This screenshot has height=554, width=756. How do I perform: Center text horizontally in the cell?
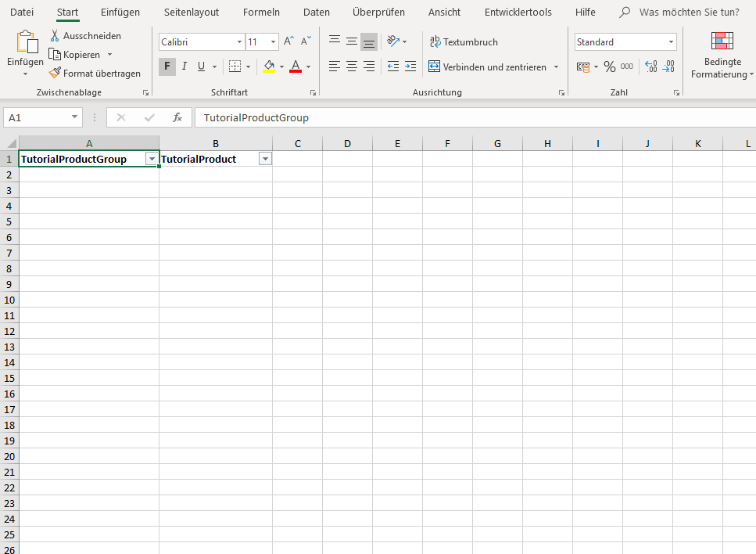[352, 67]
